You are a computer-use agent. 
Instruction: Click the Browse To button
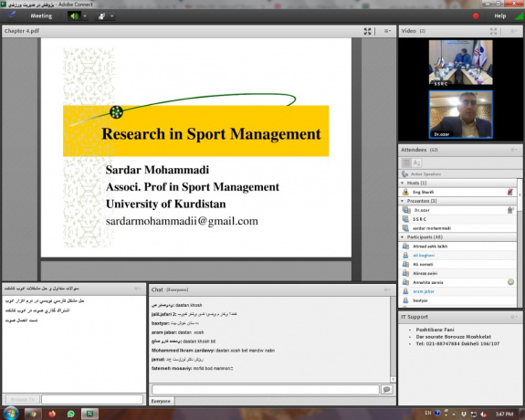[23, 400]
